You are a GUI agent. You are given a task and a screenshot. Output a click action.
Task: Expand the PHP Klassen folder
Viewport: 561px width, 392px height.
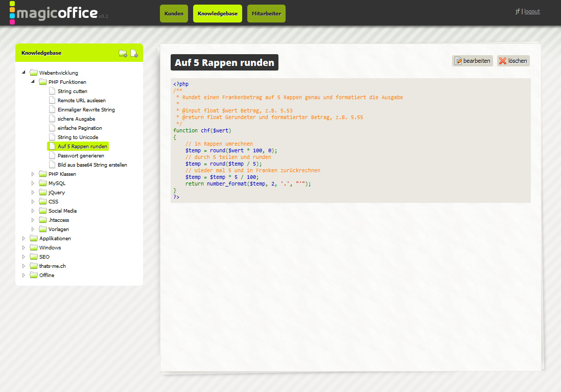point(33,174)
